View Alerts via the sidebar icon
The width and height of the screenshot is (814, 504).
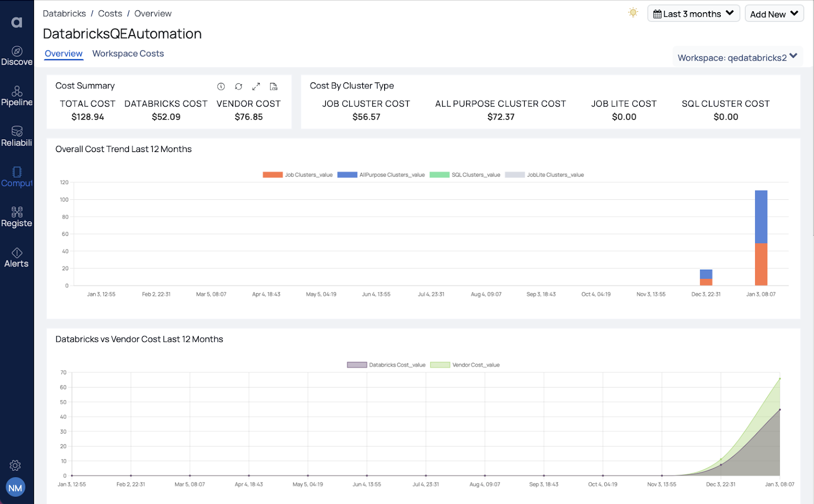tap(17, 257)
